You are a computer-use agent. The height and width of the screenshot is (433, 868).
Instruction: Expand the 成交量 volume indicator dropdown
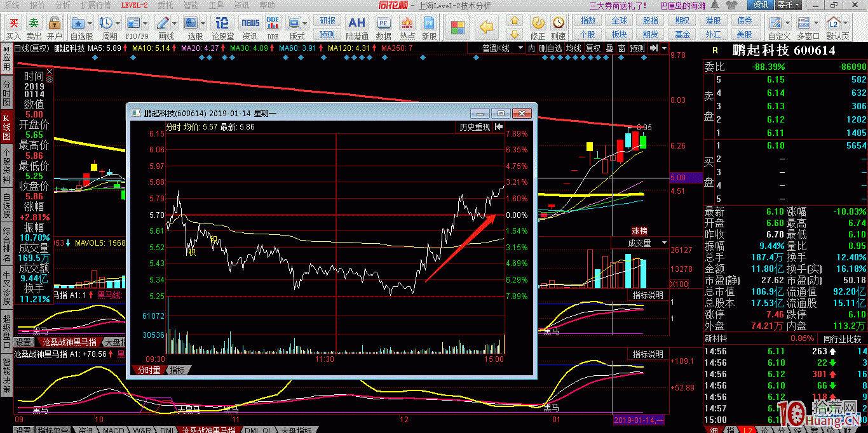click(665, 243)
